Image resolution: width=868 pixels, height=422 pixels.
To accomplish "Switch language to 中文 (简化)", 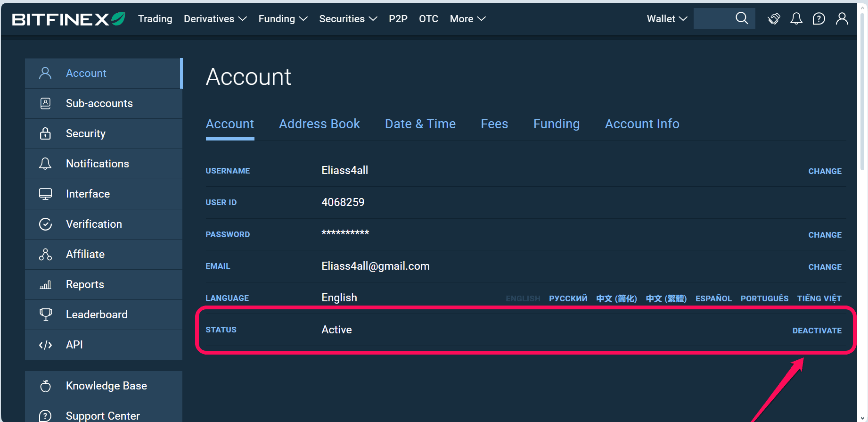I will 616,298.
